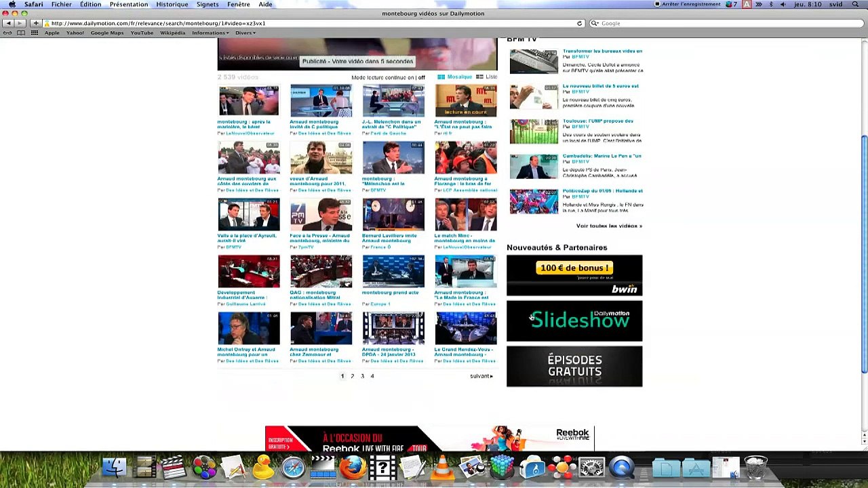Open the volume control in the menu bar
This screenshot has width=868, height=488.
tap(783, 4)
